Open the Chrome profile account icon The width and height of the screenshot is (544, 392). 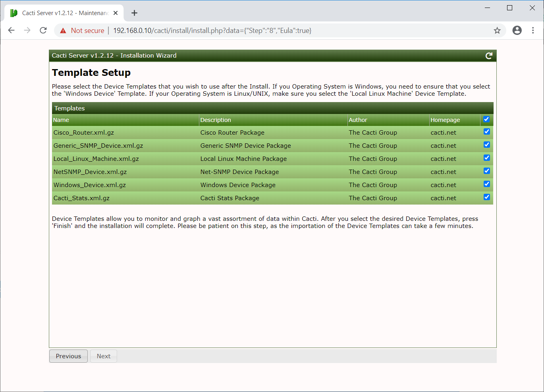coord(517,31)
